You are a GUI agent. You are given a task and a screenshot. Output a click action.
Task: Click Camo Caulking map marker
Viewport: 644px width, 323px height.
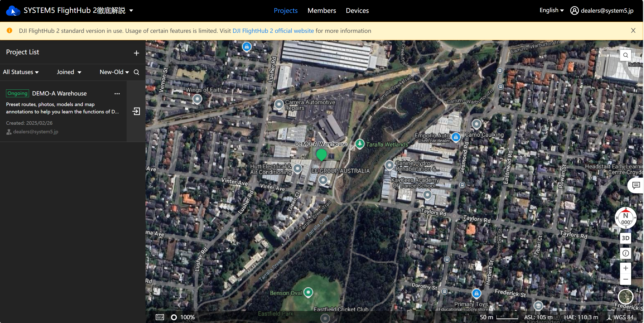pyautogui.click(x=477, y=124)
